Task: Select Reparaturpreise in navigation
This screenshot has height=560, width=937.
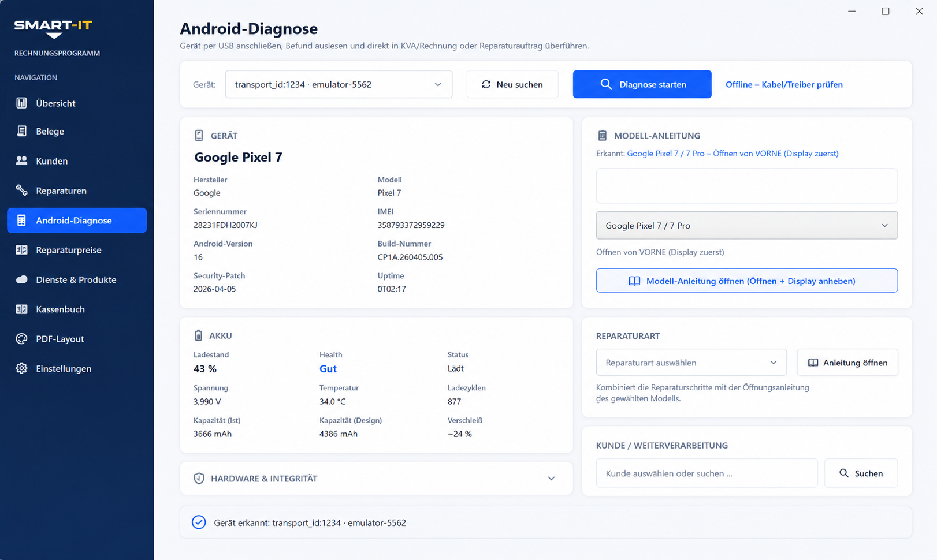Action: [x=77, y=249]
